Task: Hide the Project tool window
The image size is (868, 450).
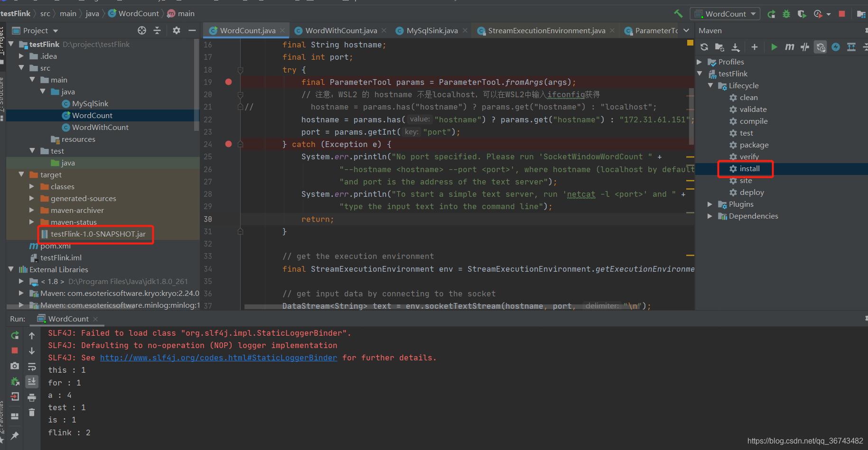Action: click(192, 30)
